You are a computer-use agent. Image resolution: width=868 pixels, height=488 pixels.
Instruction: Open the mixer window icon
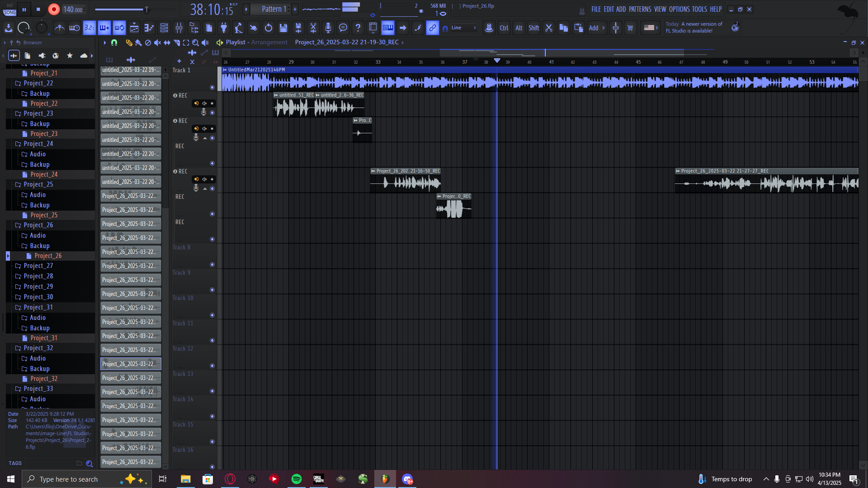point(179,28)
